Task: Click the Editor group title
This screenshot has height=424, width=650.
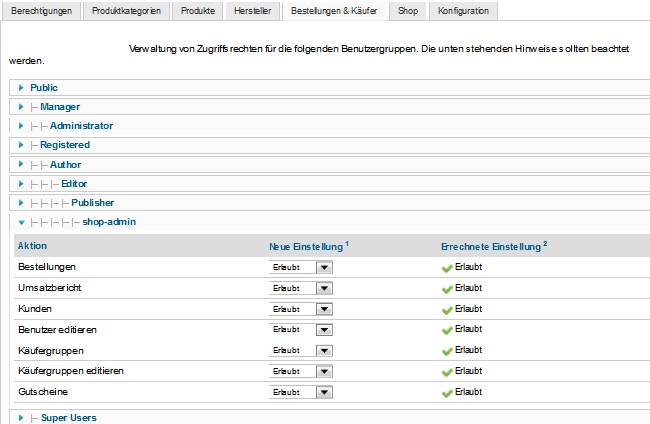Action: 75,184
